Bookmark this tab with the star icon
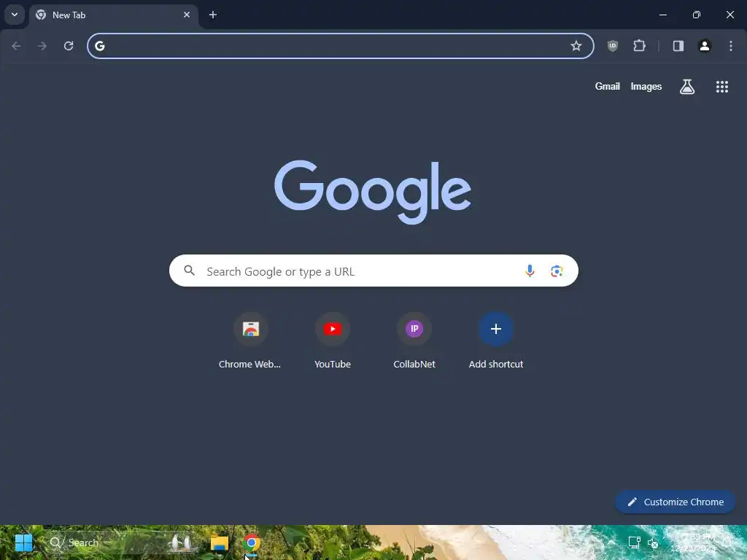747x560 pixels. click(x=576, y=46)
